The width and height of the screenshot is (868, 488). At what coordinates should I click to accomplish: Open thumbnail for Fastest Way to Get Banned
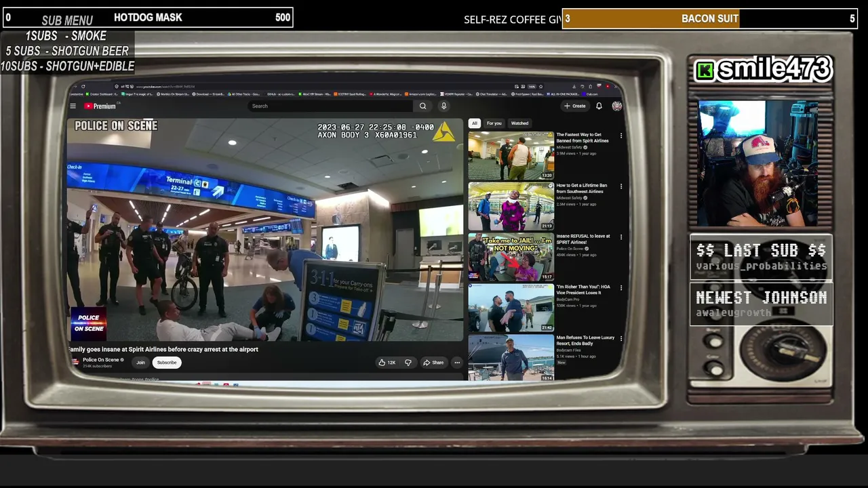coord(511,155)
